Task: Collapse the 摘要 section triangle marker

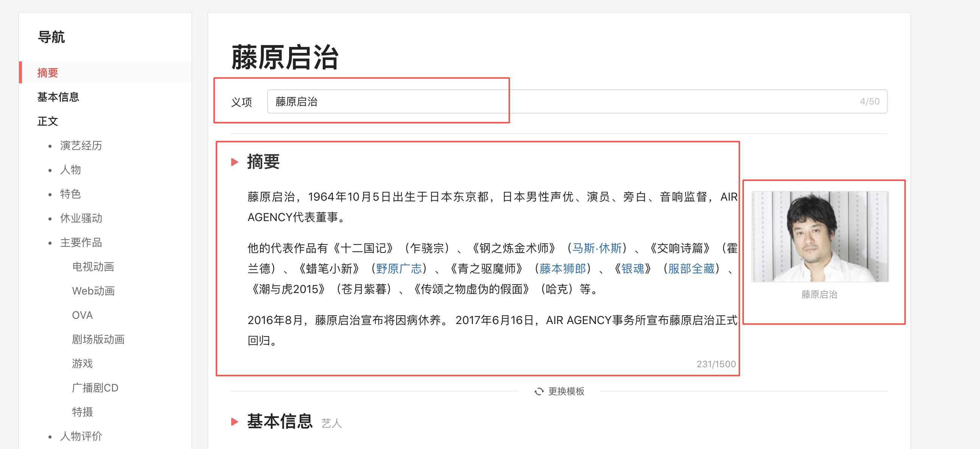Action: [234, 162]
